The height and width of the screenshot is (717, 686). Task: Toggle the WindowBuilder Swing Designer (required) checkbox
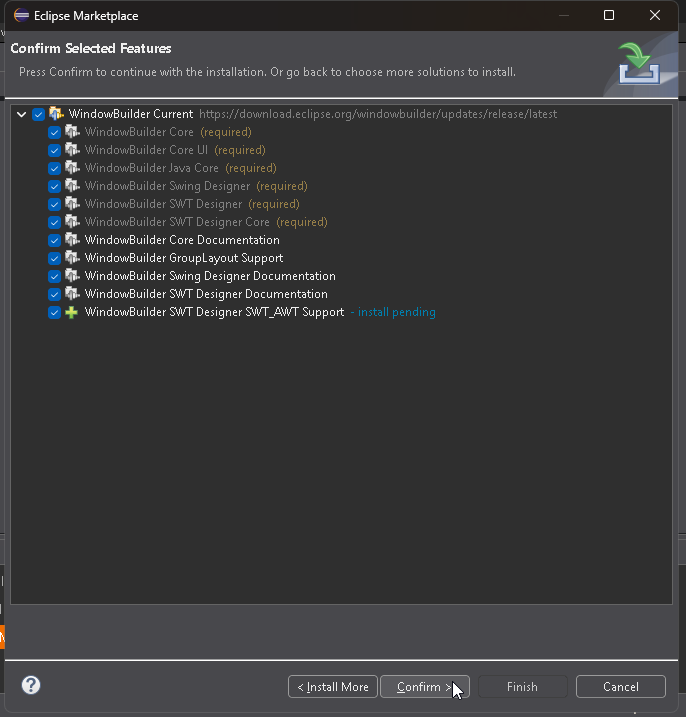54,186
